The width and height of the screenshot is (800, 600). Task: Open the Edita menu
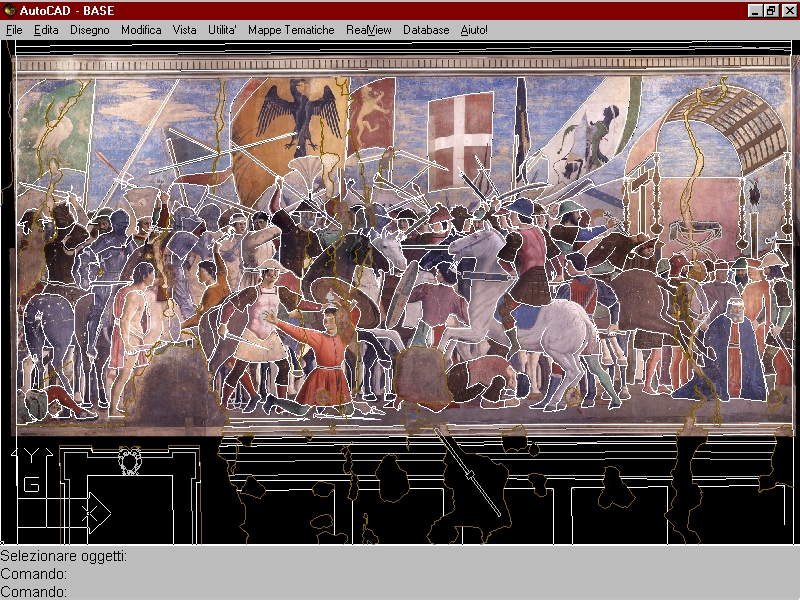[x=46, y=30]
